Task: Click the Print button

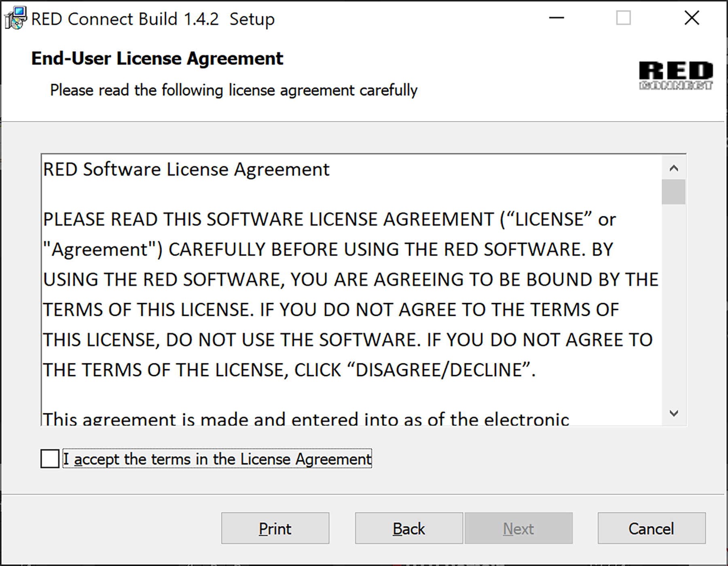Action: (x=275, y=528)
